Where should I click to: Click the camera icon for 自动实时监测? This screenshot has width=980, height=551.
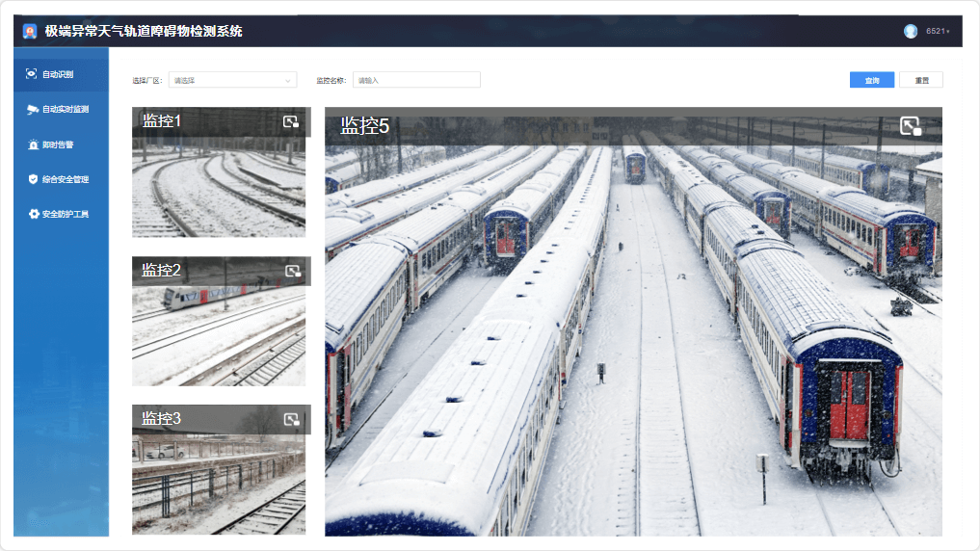coord(32,109)
